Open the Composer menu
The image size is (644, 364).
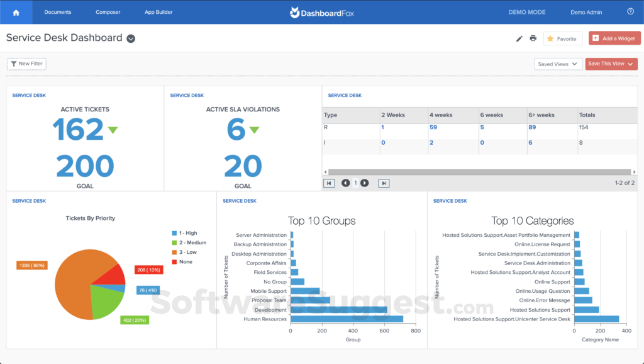108,11
